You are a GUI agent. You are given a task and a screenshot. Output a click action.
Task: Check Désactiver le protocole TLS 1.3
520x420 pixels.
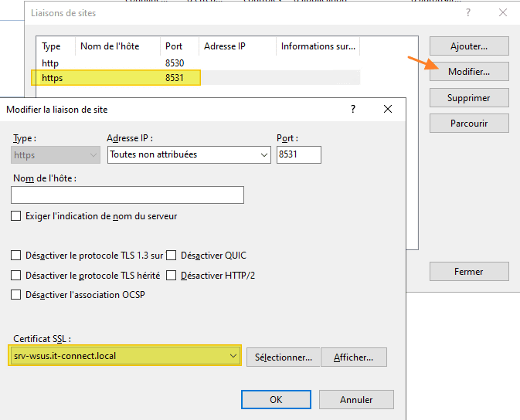16,256
